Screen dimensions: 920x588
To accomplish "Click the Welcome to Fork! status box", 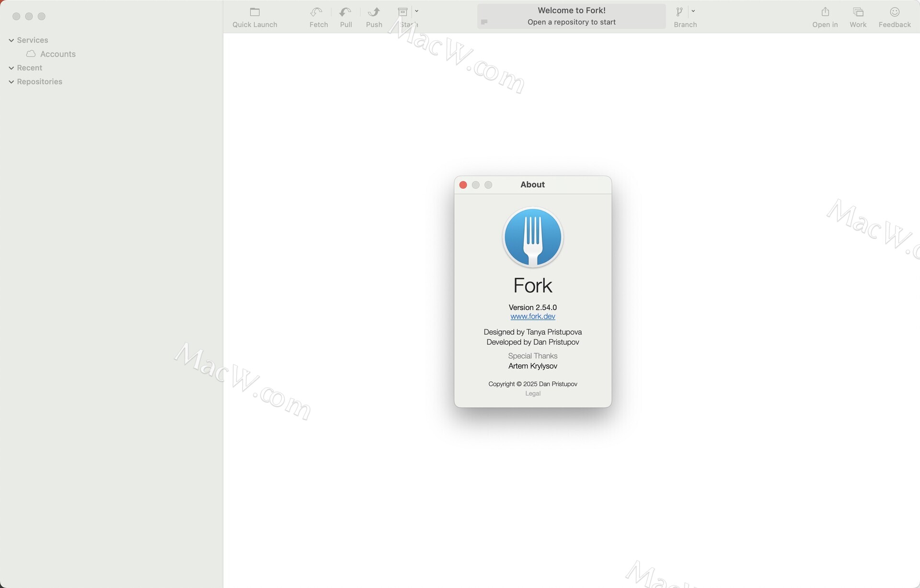I will click(x=571, y=16).
